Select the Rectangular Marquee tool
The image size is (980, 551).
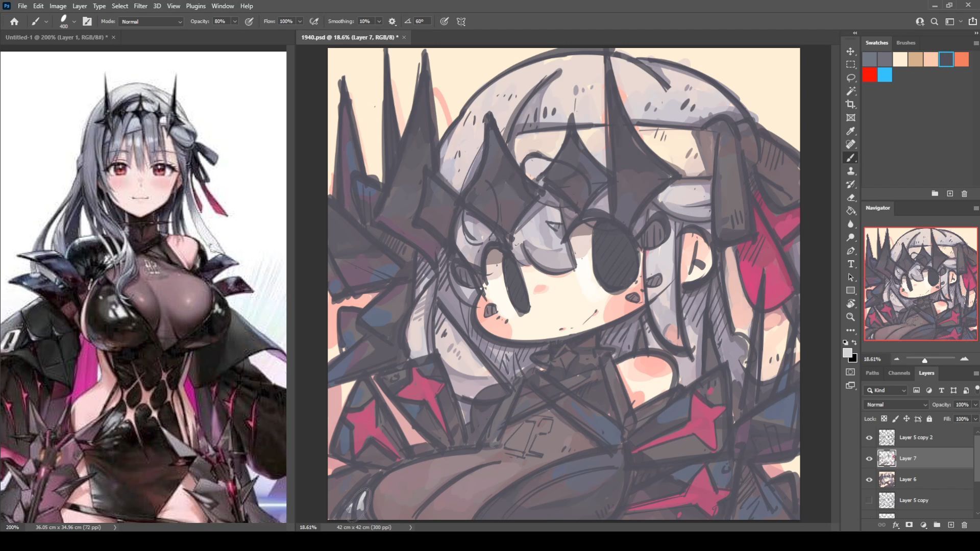[x=850, y=65]
